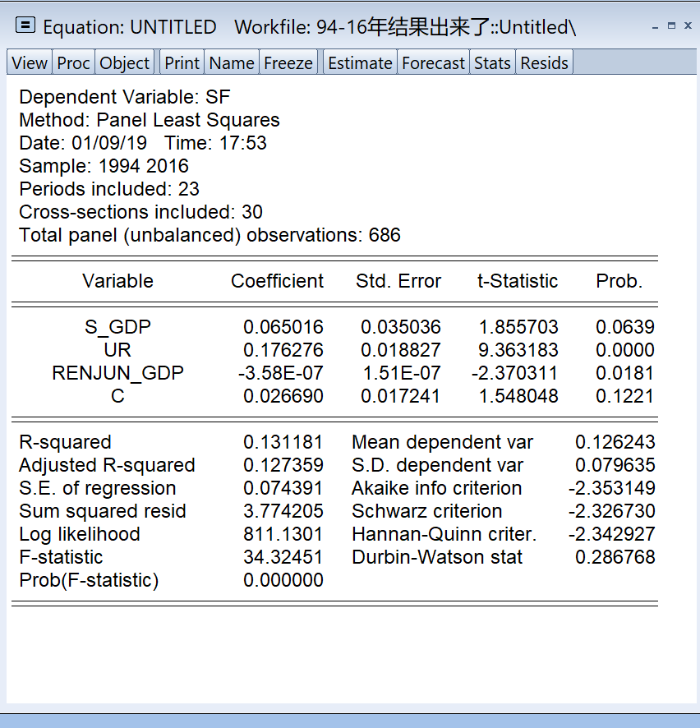
Task: Close the equation window
Action: [688, 25]
